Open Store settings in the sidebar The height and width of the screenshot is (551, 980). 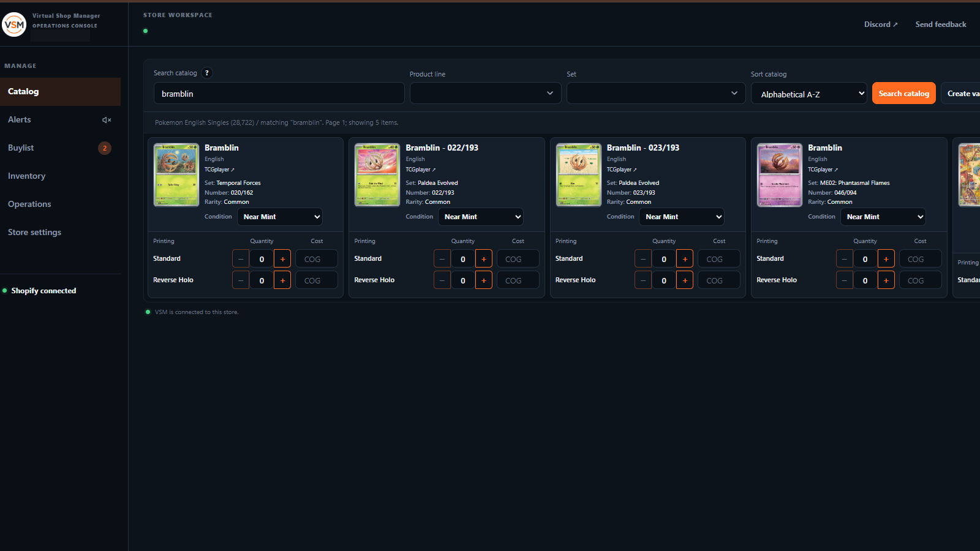point(34,233)
